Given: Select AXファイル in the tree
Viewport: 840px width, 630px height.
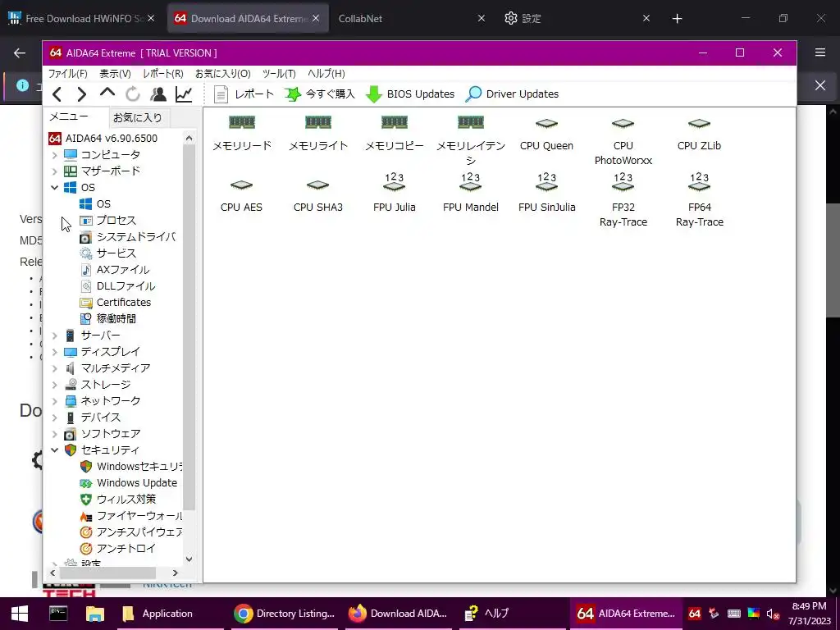Looking at the screenshot, I should 115,269.
